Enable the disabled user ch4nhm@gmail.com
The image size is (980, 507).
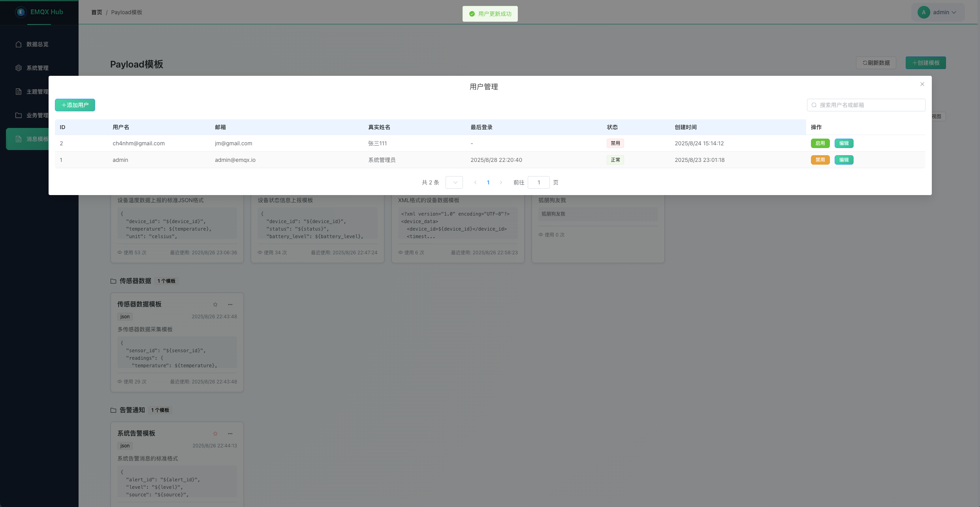(x=820, y=143)
